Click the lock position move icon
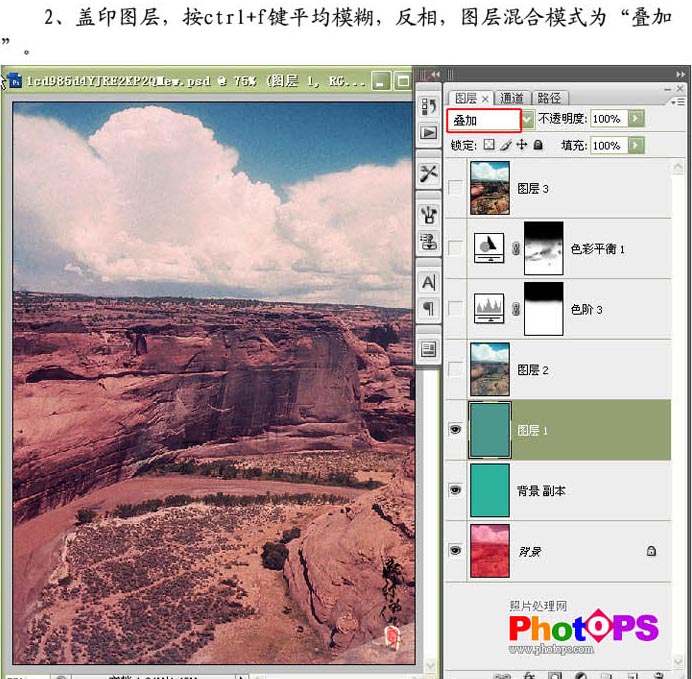The image size is (692, 679). [522, 145]
